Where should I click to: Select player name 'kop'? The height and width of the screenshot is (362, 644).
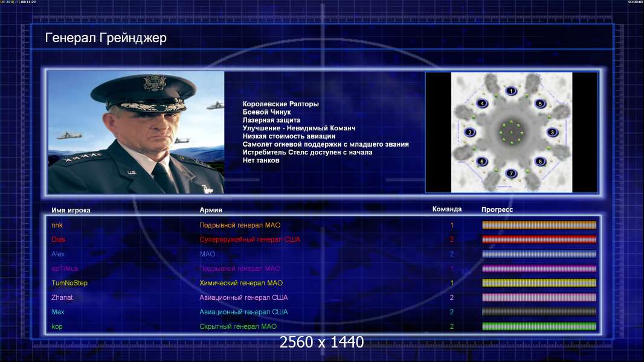[x=57, y=327]
